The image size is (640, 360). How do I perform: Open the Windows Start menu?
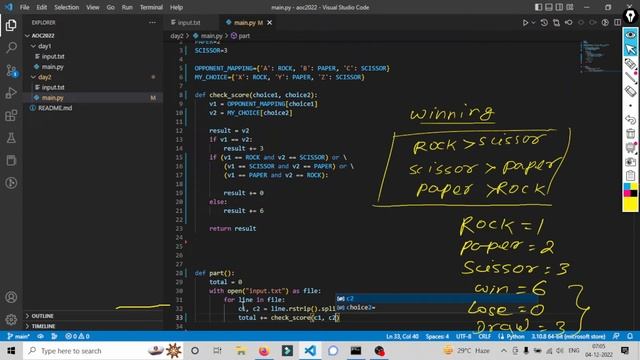coord(11,351)
